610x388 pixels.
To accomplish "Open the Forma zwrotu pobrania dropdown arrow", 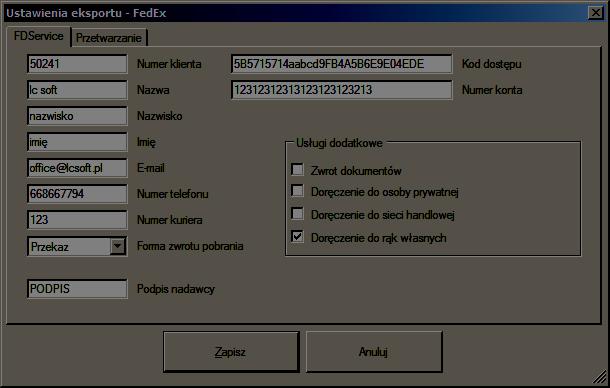I will pos(117,246).
